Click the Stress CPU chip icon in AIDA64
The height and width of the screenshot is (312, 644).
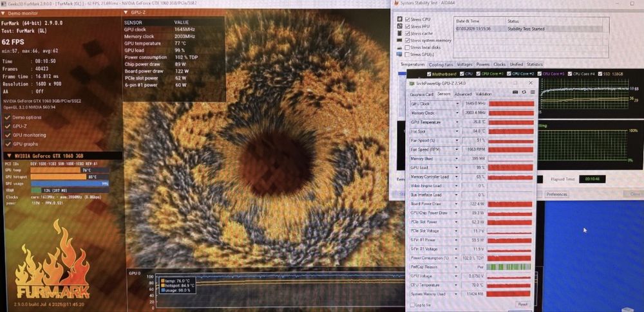(400, 19)
